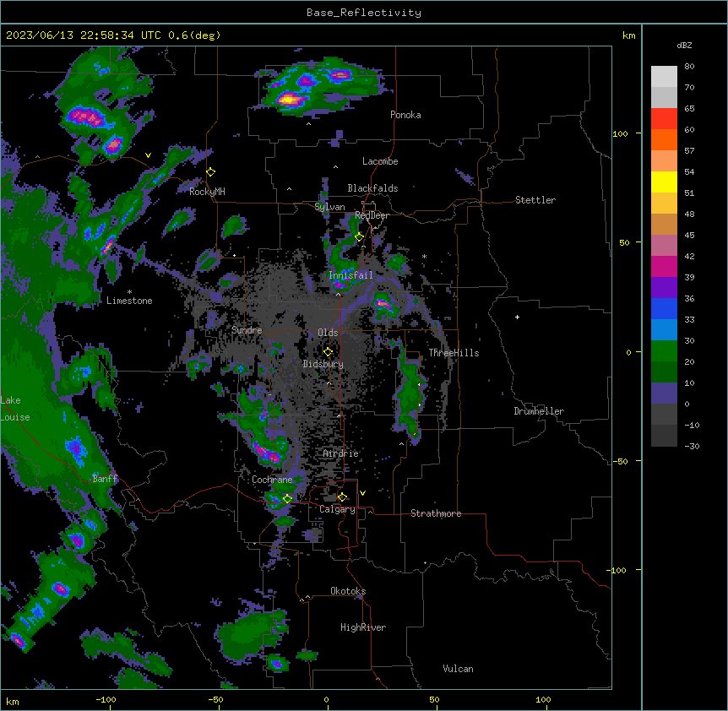Click the asterisk marker above Limestone label

129,292
